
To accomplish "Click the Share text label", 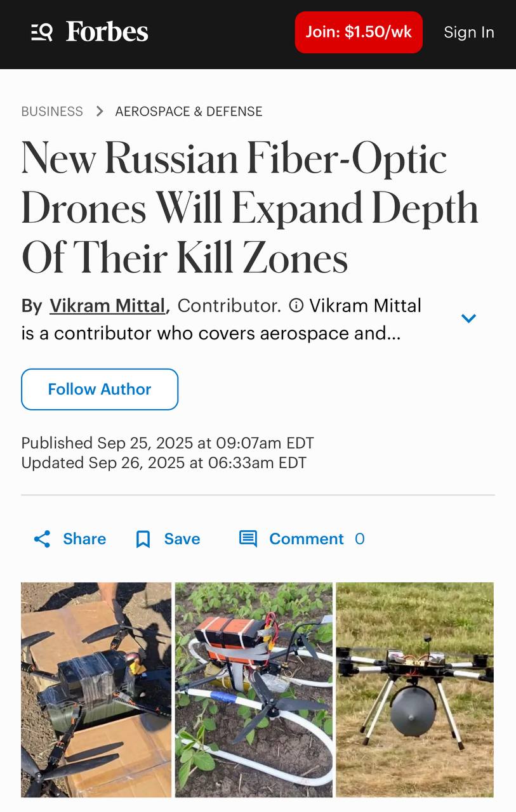I will click(x=84, y=539).
